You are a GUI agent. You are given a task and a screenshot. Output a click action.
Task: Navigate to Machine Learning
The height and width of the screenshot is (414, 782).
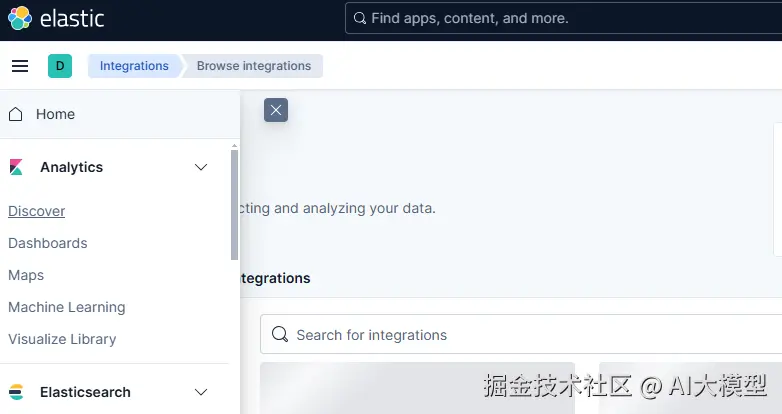pos(67,307)
